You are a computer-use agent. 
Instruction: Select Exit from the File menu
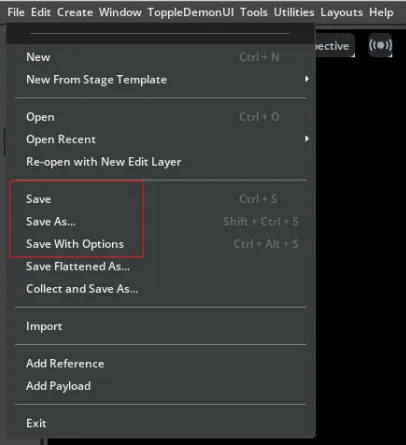160,423
